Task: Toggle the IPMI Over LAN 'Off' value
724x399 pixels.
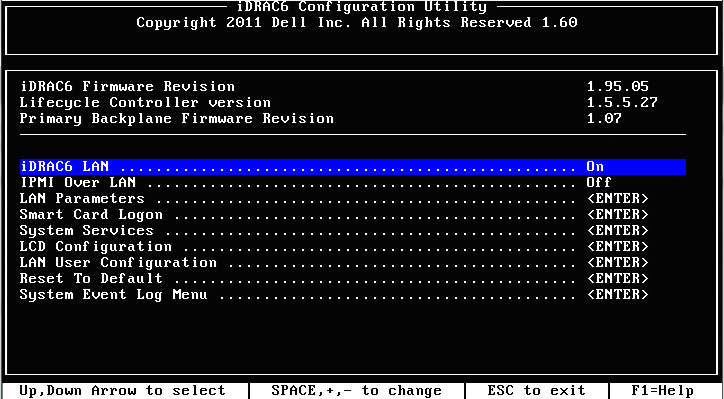Action: 599,182
